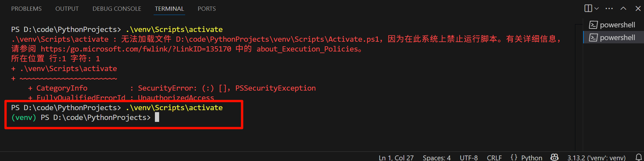
Task: Change Python interpreter 3.13.2 venv
Action: click(596, 158)
